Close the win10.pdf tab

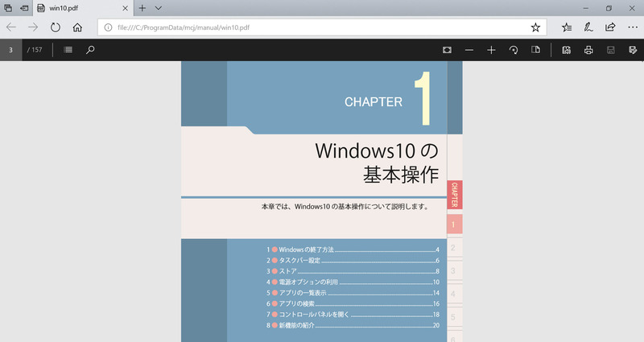click(126, 8)
